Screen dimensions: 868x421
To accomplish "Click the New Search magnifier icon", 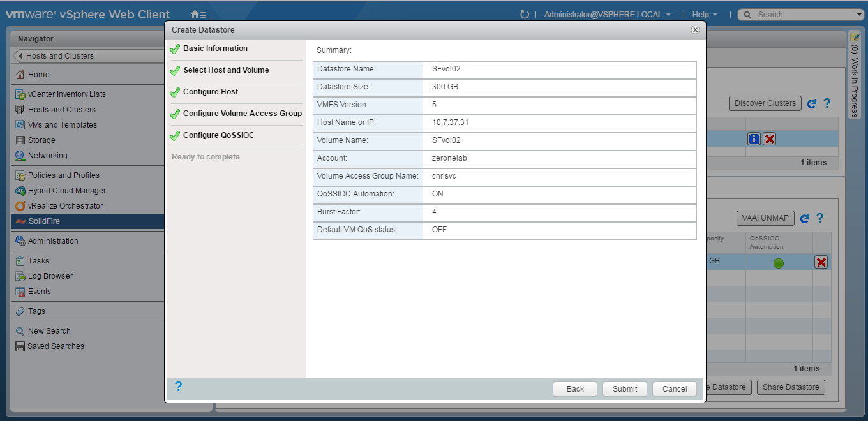I will pyautogui.click(x=20, y=331).
